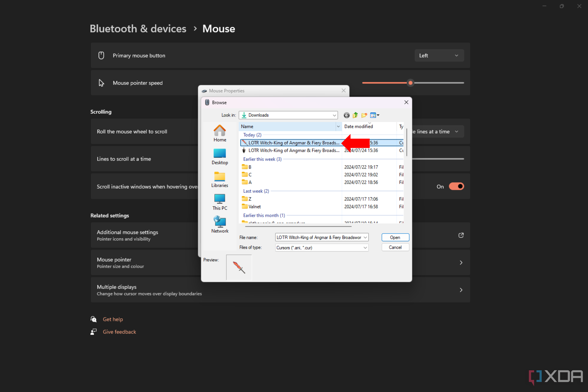Open the File name combo box dropdown
Viewport: 588px width, 392px height.
pyautogui.click(x=365, y=237)
